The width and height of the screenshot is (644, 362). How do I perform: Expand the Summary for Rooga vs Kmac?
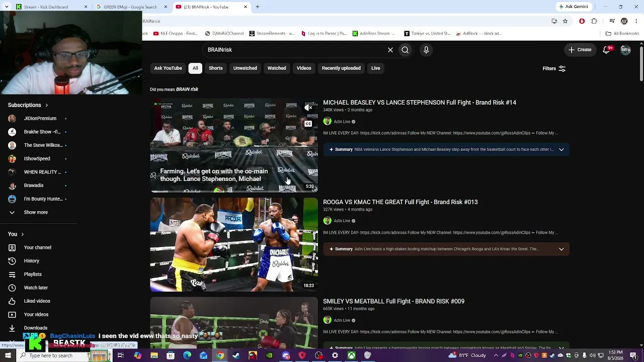pos(561,249)
